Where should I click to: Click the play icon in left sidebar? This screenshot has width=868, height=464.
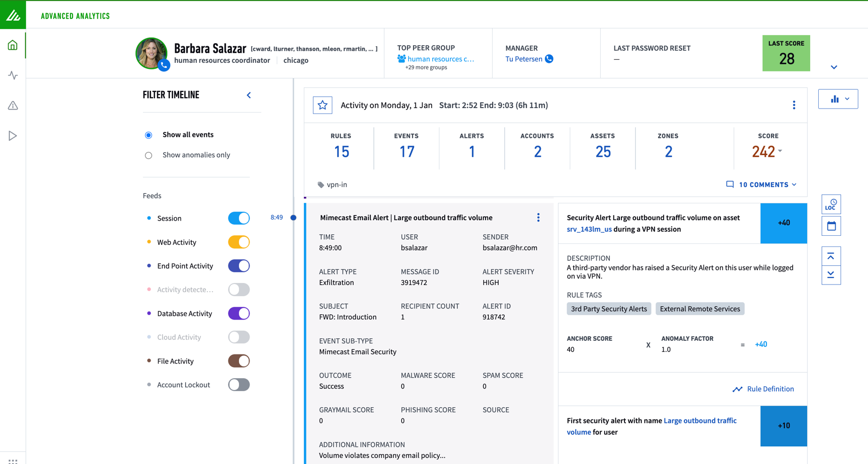(13, 136)
